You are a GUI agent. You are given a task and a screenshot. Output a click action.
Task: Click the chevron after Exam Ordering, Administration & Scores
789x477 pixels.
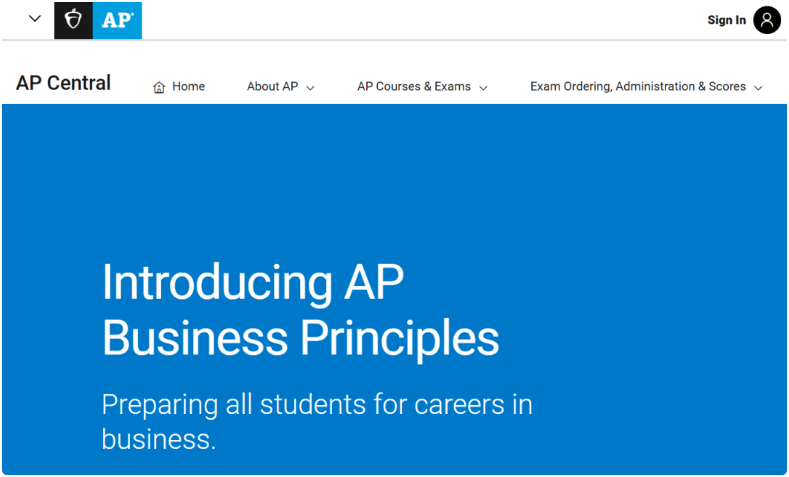pyautogui.click(x=758, y=88)
